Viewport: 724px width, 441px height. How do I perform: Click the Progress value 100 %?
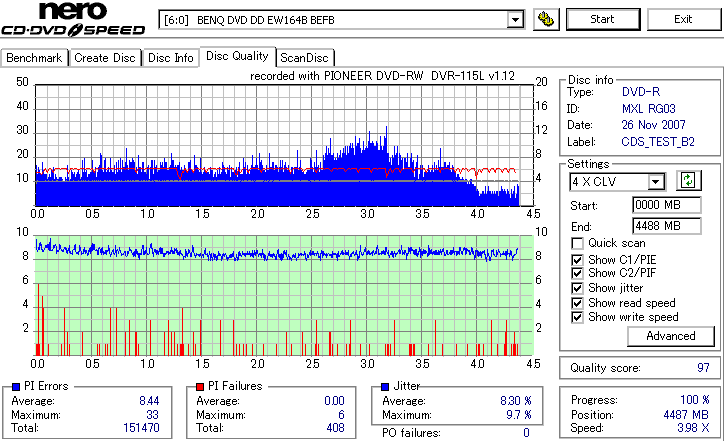coord(695,400)
